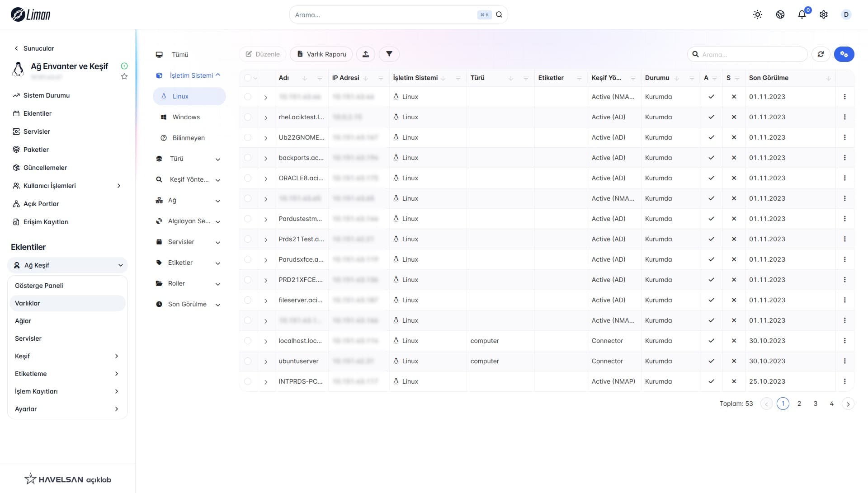868x493 pixels.
Task: Open the Ağlar menu item
Action: [x=23, y=321]
